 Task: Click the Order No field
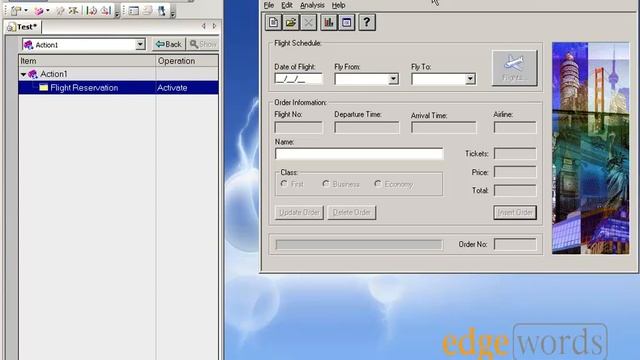coord(515,244)
